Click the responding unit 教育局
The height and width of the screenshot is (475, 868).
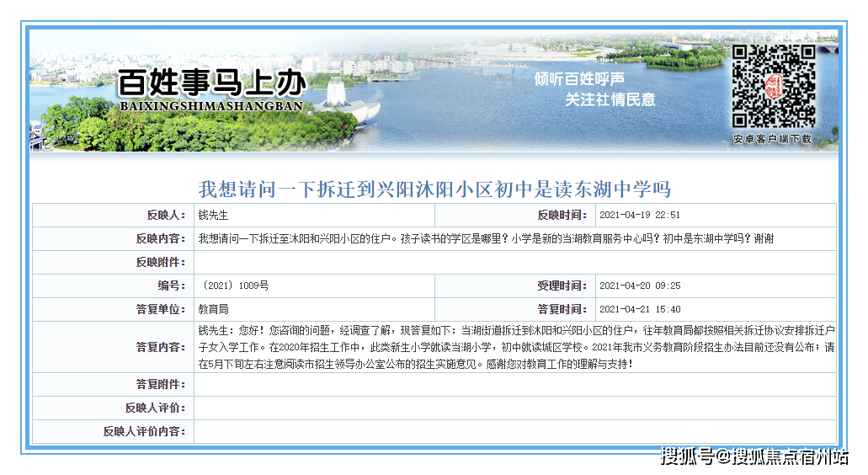[x=213, y=309]
